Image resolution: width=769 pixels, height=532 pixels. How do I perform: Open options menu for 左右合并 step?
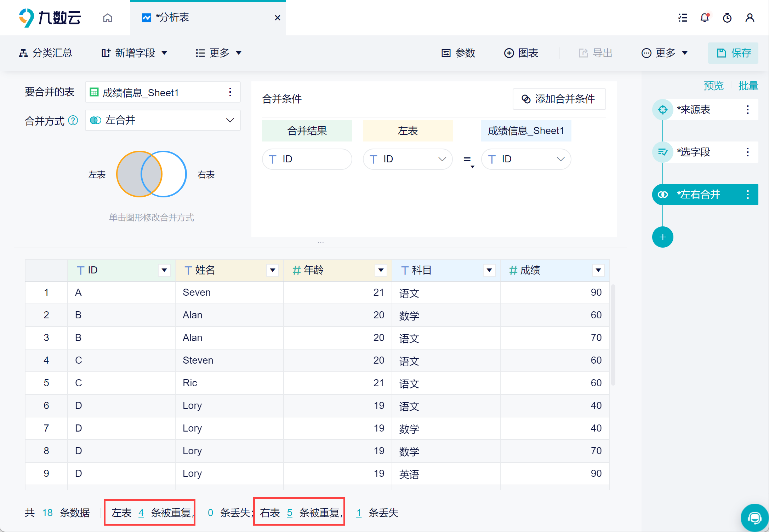pyautogui.click(x=747, y=195)
